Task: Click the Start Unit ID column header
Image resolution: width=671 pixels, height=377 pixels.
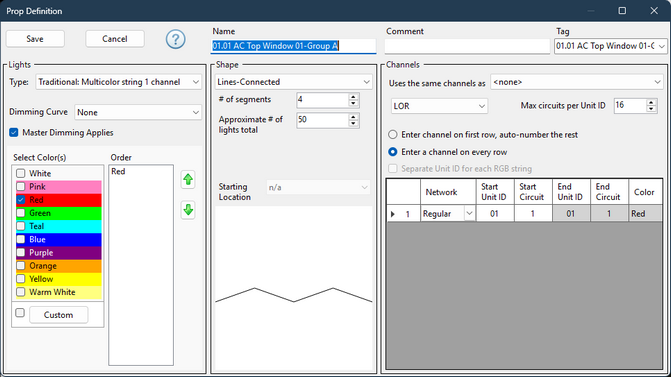Action: coord(495,192)
